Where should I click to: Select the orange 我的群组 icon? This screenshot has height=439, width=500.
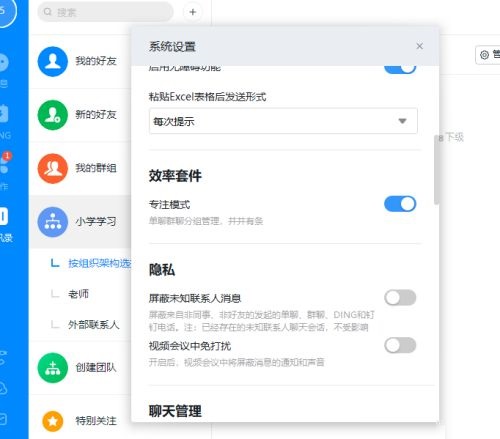point(53,168)
